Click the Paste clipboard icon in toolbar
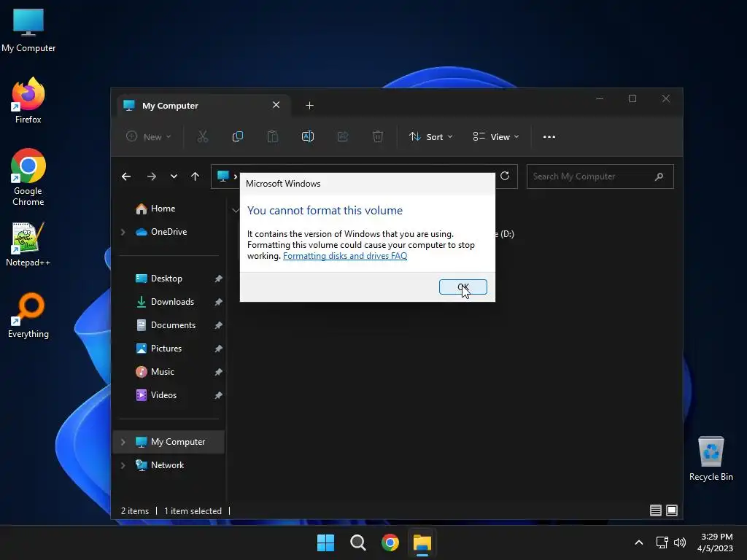Screen dimensions: 747x560 tap(273, 136)
